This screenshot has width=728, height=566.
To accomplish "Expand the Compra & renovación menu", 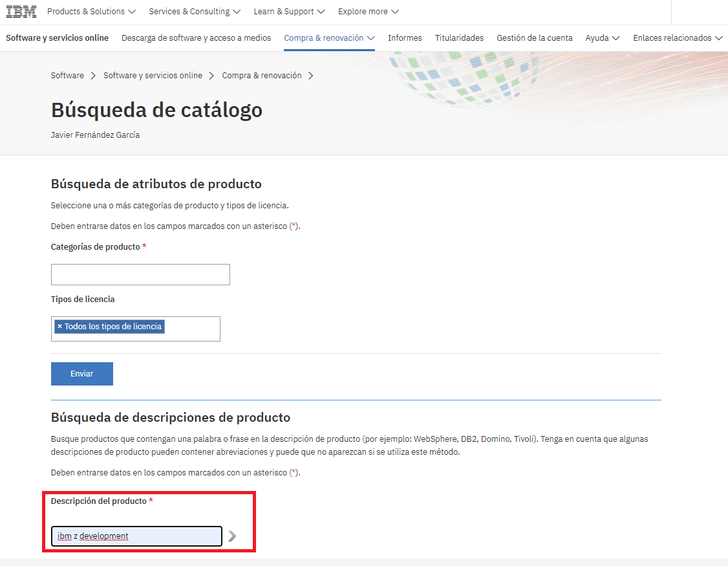I will (x=329, y=38).
